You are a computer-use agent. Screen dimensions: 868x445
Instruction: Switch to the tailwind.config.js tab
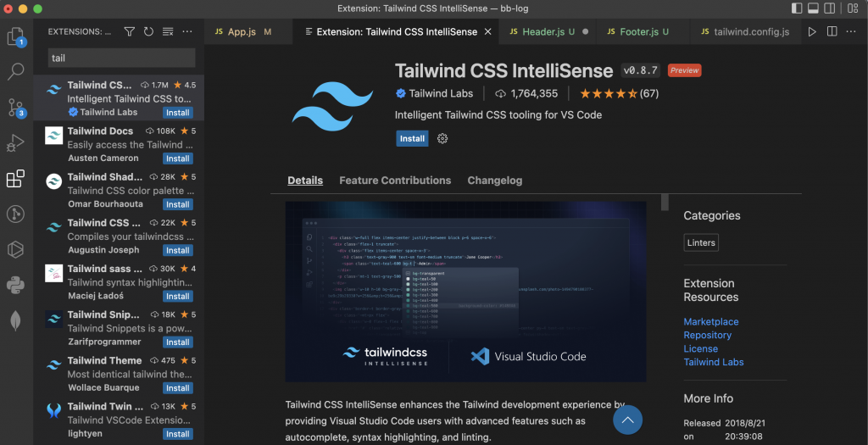tap(745, 31)
